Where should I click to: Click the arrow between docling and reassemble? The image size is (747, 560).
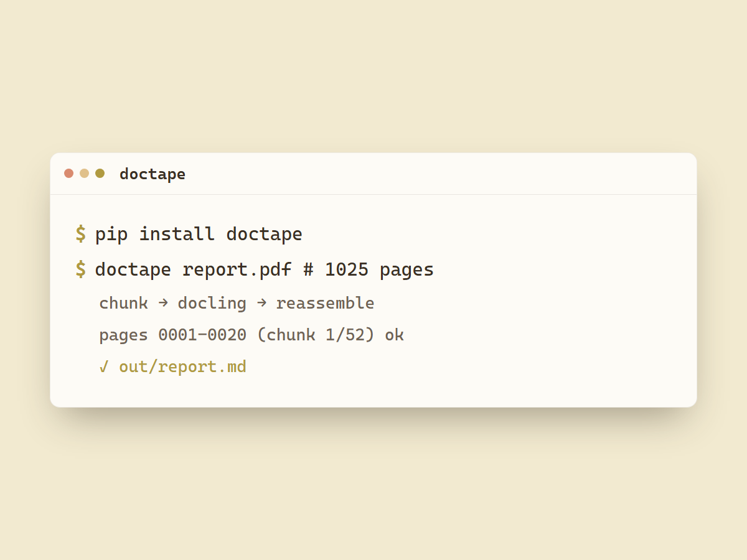point(261,303)
